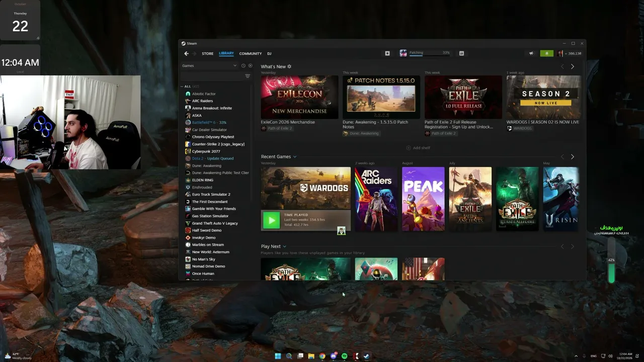The height and width of the screenshot is (362, 644).
Task: Select ARC Raiders in the game list
Action: click(x=202, y=101)
